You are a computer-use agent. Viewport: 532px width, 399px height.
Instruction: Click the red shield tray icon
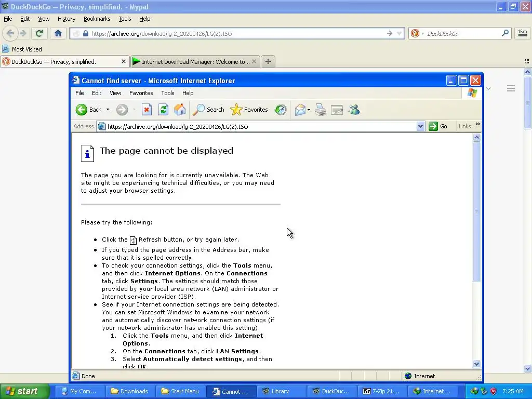494,391
